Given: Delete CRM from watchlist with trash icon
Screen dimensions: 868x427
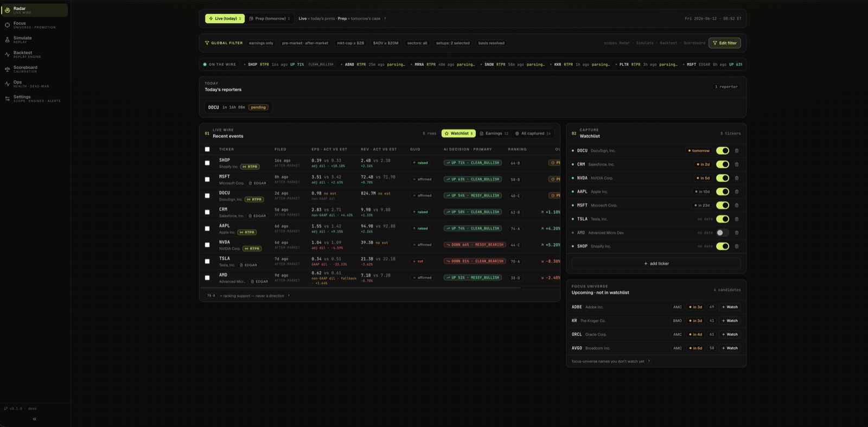Looking at the screenshot, I should [737, 164].
